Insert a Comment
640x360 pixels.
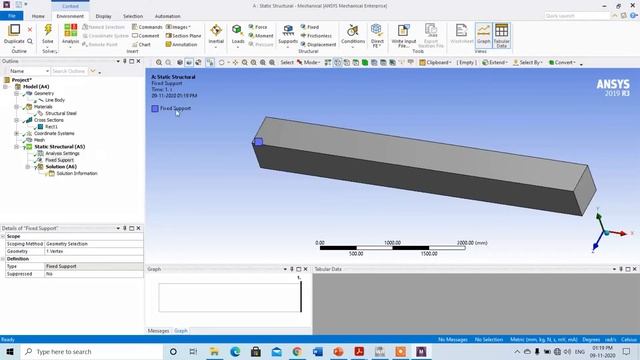click(x=146, y=36)
